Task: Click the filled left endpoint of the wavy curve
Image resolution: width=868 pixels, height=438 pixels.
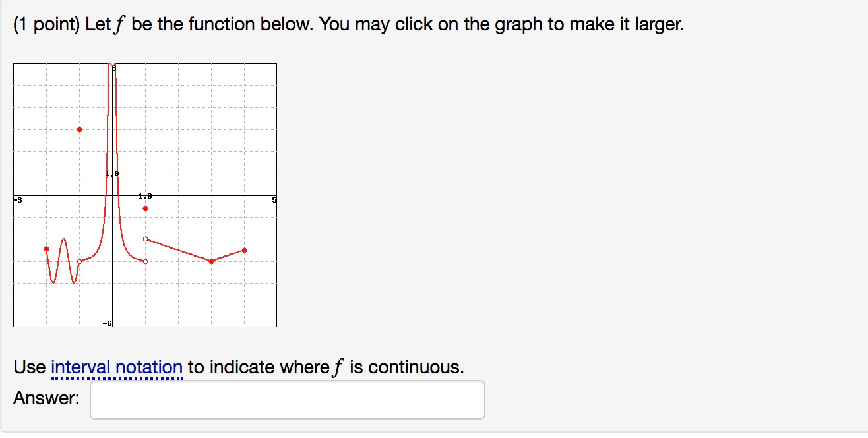Action: [x=46, y=249]
